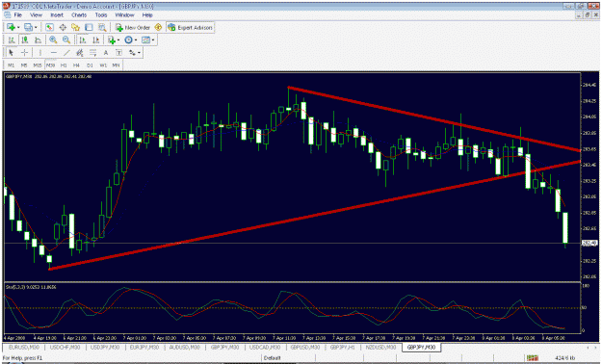Select the Fibonacci Retracement tool

(92, 53)
